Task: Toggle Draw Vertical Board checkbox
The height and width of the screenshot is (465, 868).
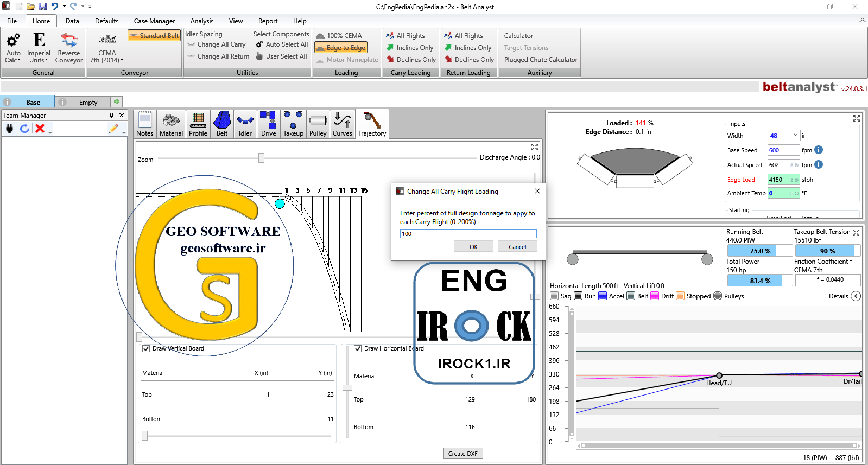Action: point(146,348)
